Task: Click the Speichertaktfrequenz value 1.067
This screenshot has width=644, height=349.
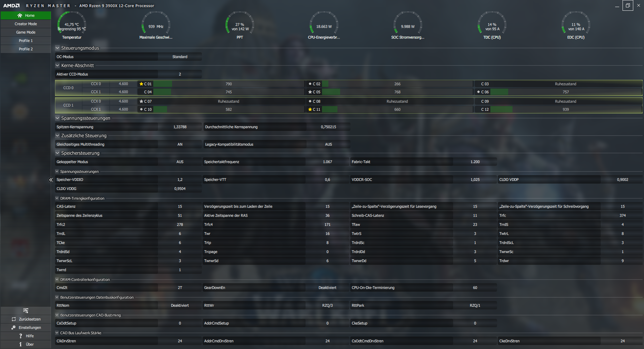Action: click(x=327, y=162)
